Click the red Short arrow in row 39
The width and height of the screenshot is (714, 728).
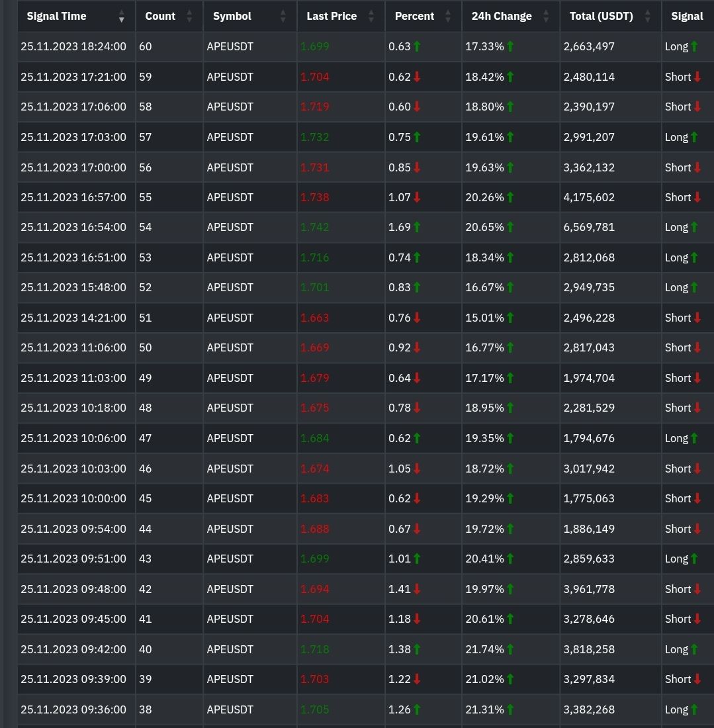[697, 679]
